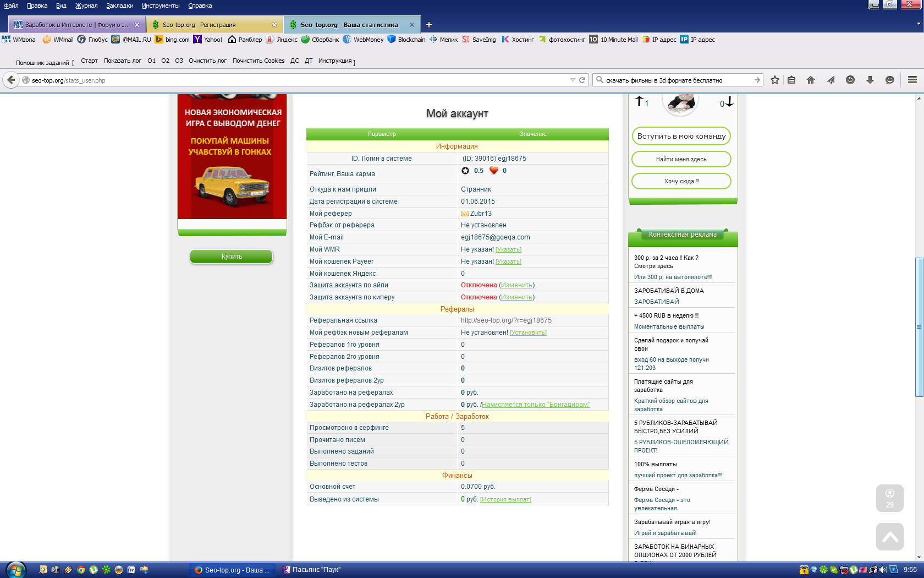Click Инструкция in the toolbar
The height and width of the screenshot is (578, 924).
point(334,61)
